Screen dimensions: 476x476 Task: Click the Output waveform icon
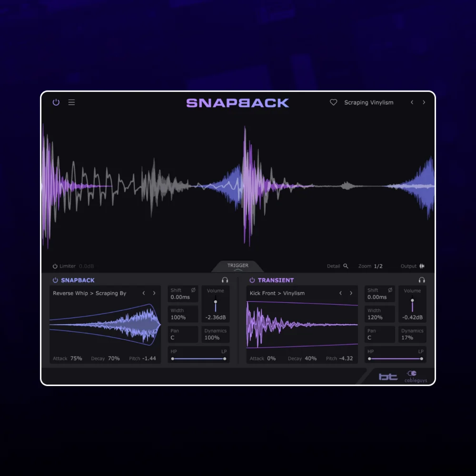click(422, 266)
